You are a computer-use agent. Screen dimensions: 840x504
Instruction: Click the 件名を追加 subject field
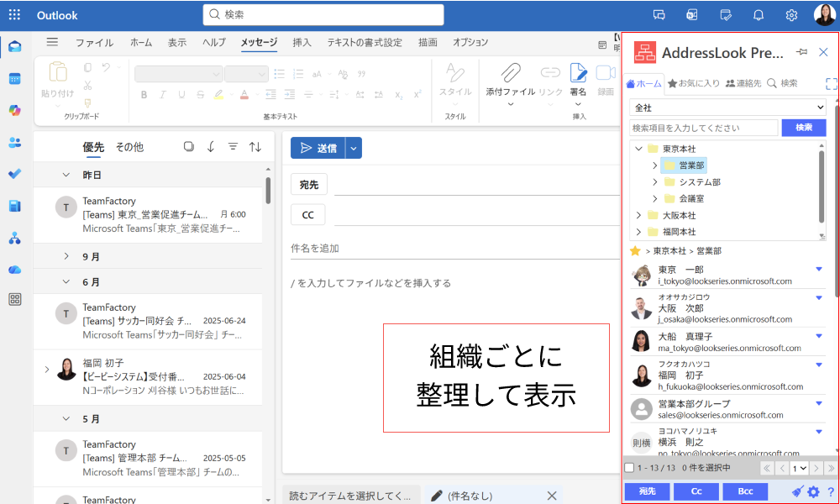(454, 249)
